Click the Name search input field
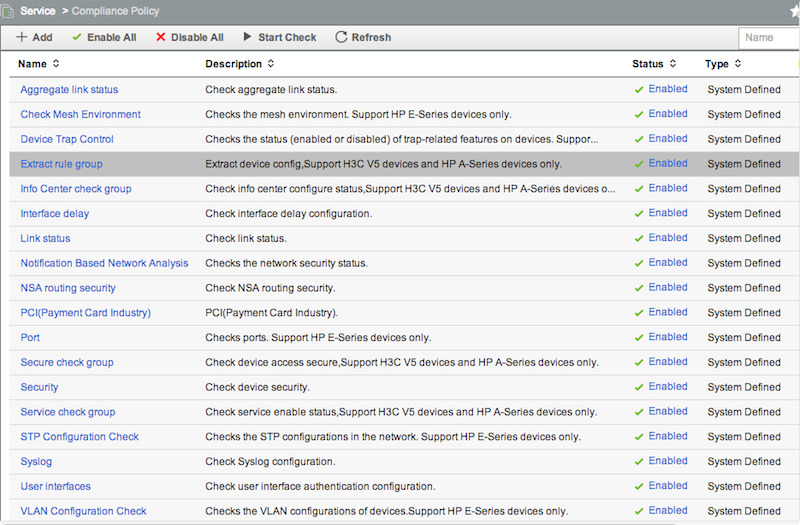Screen dimensions: 800x525 click(768, 37)
